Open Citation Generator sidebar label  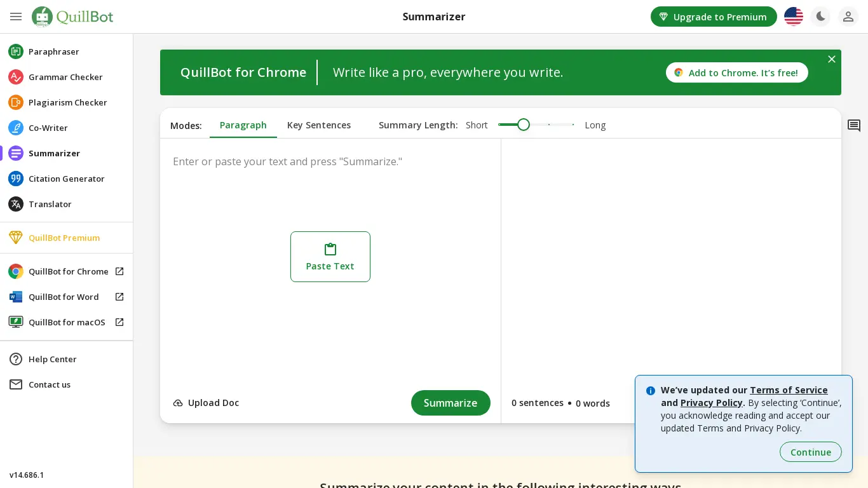pyautogui.click(x=67, y=179)
